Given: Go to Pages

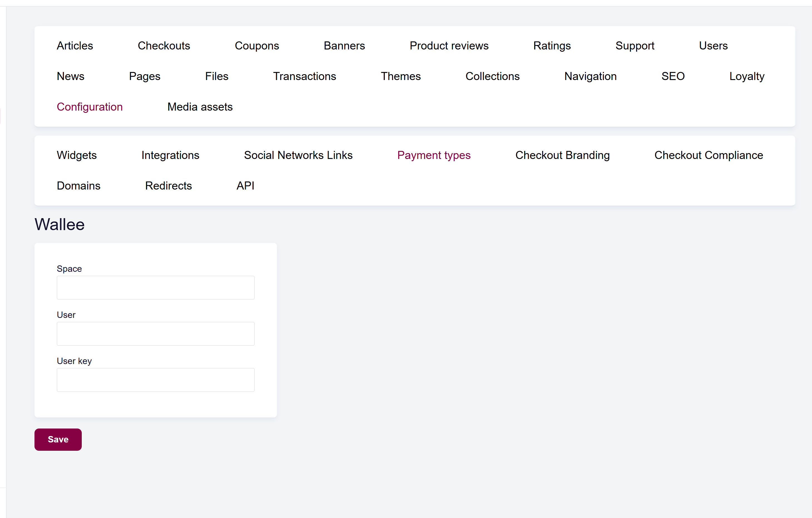Looking at the screenshot, I should coord(145,76).
